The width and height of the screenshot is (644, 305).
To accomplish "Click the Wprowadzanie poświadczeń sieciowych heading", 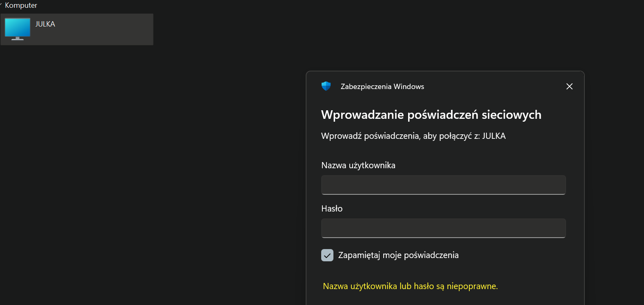I will pyautogui.click(x=431, y=115).
